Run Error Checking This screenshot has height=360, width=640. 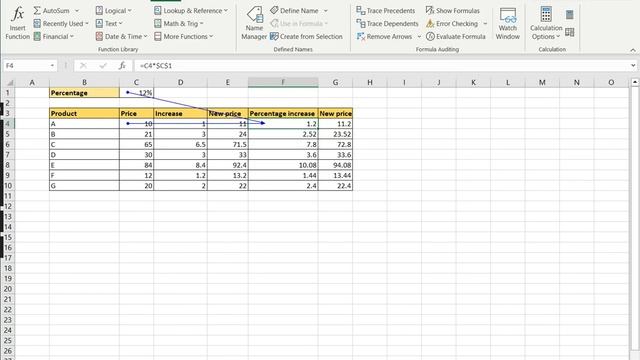pos(452,24)
